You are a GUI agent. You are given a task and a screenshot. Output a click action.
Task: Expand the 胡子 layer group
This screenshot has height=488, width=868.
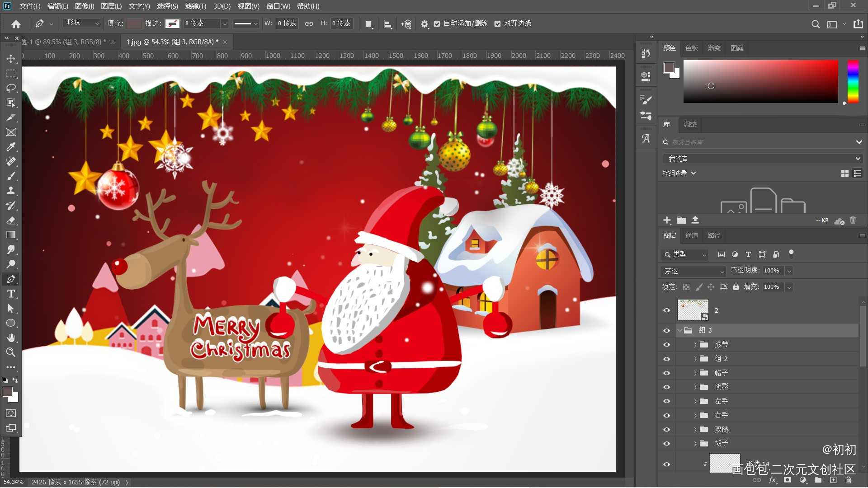click(695, 443)
